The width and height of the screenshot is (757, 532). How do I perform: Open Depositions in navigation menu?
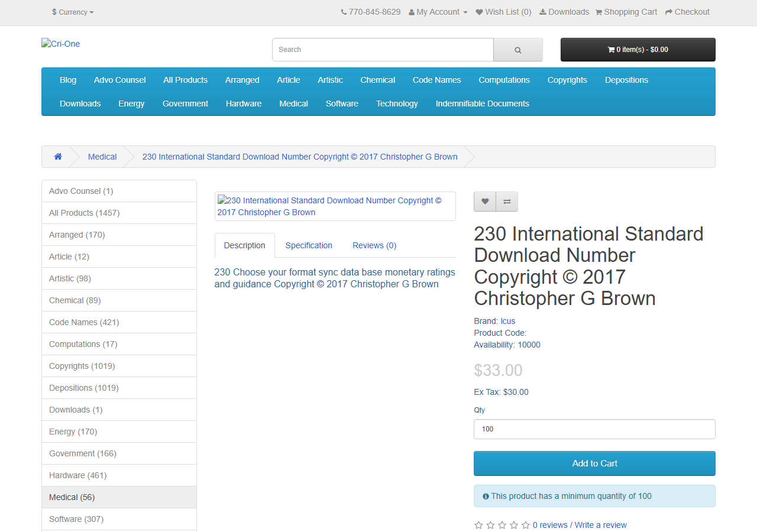tap(627, 80)
